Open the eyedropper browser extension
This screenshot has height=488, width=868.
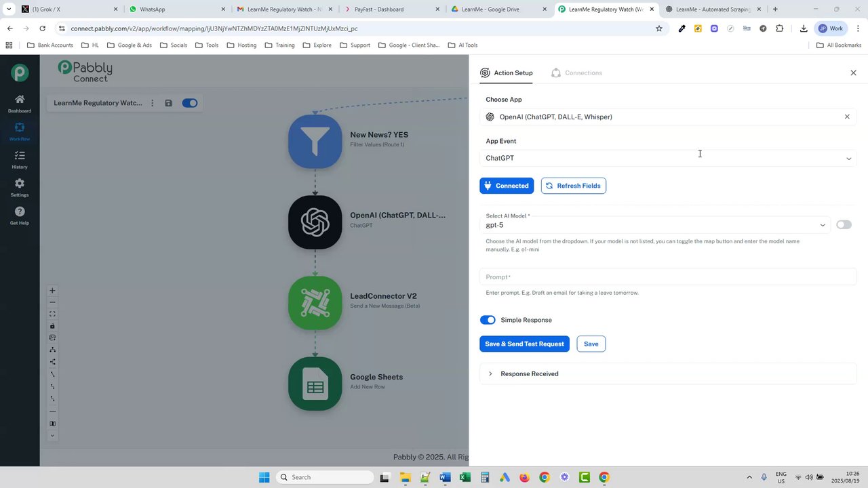682,28
